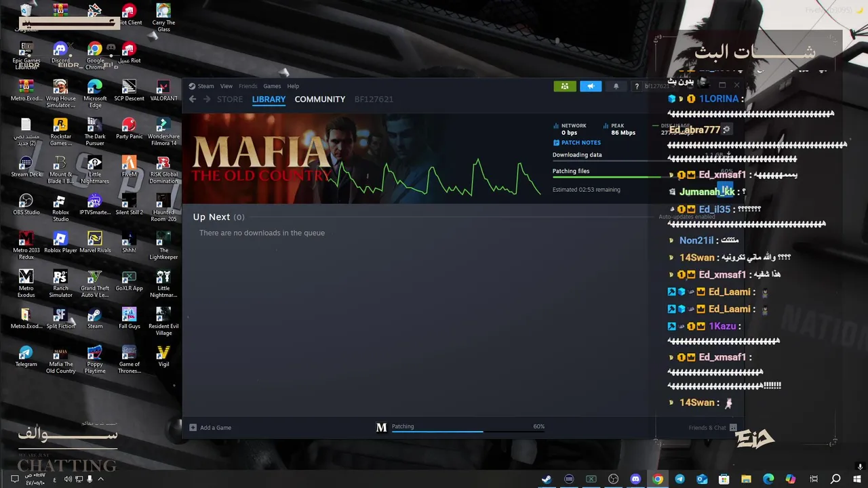
Task: Open GoXLR App desktop shortcut
Action: [x=129, y=281]
